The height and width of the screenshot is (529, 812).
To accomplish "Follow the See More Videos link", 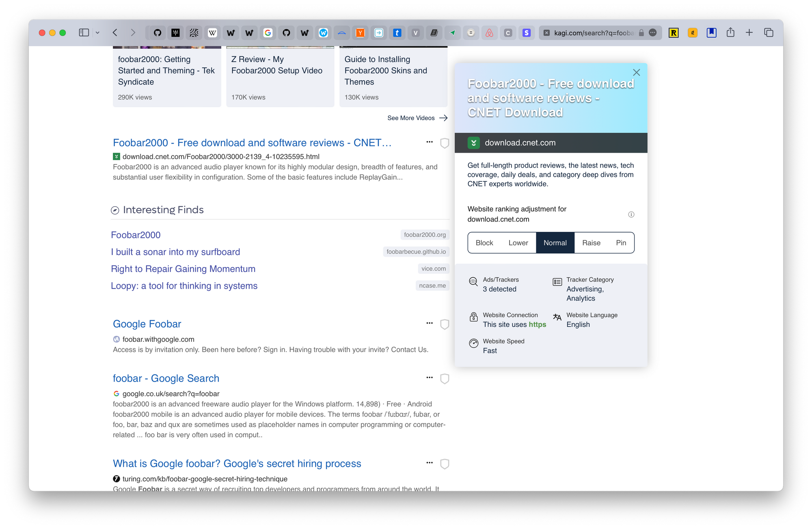I will (417, 118).
